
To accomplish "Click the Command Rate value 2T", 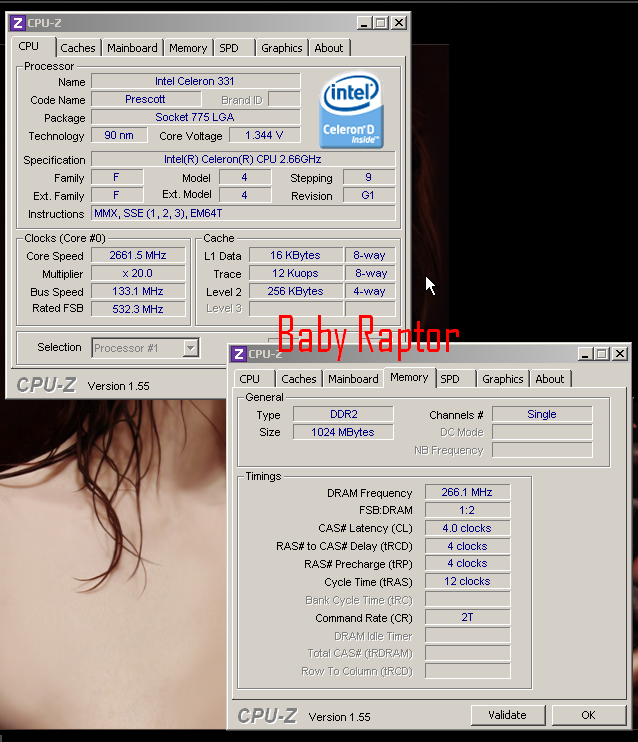I will coord(468,617).
